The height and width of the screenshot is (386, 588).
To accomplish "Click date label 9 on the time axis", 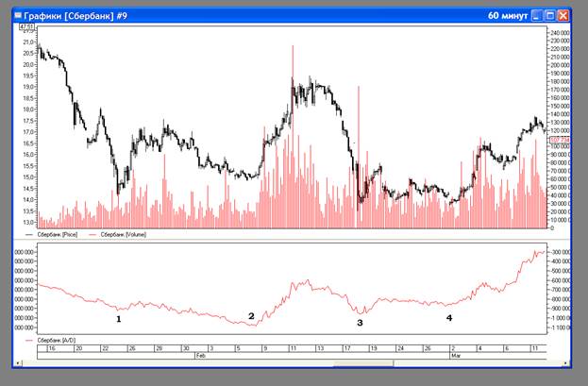I will pyautogui.click(x=265, y=348).
